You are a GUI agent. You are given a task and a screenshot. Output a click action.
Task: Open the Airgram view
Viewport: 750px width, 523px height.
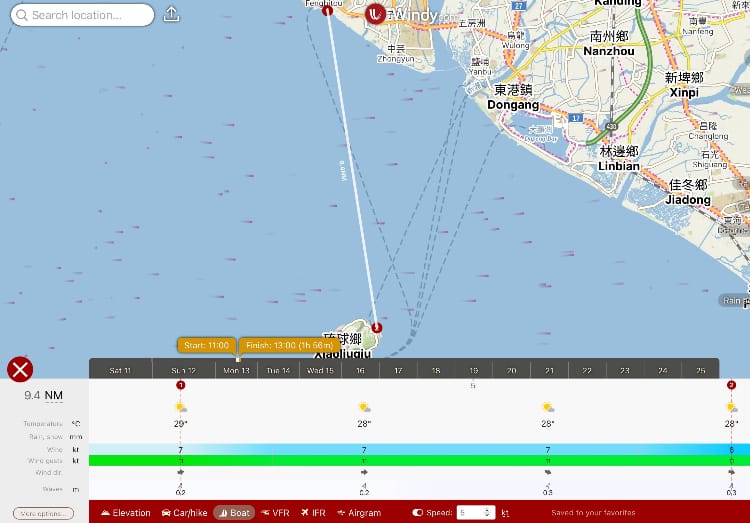point(358,512)
